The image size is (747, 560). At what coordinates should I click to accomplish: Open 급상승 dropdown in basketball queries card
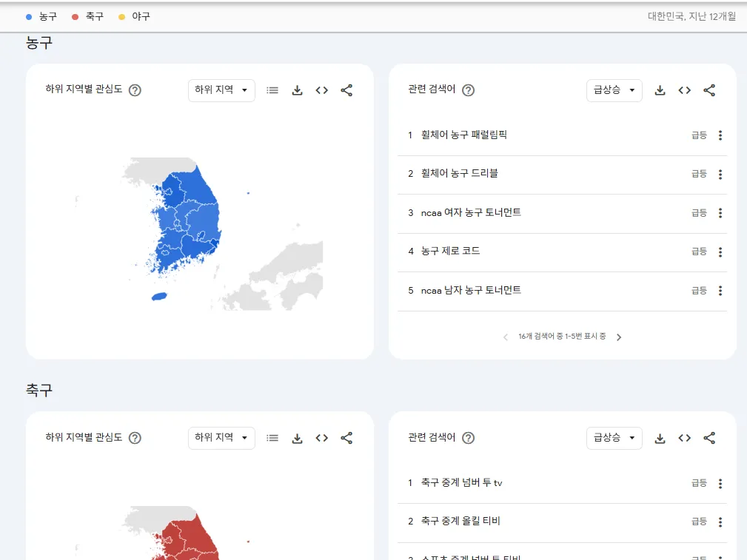pyautogui.click(x=614, y=90)
